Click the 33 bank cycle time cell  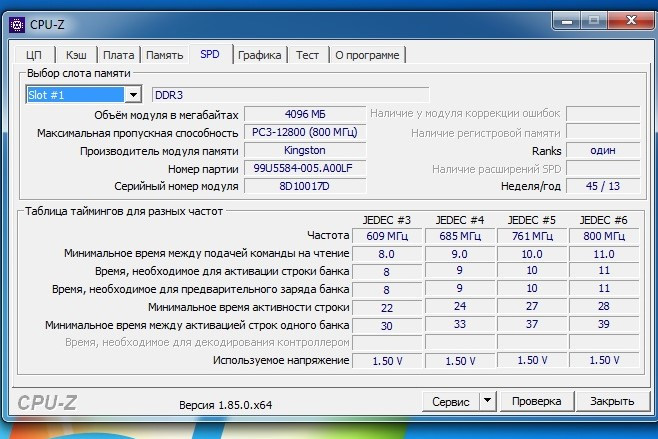click(x=460, y=324)
